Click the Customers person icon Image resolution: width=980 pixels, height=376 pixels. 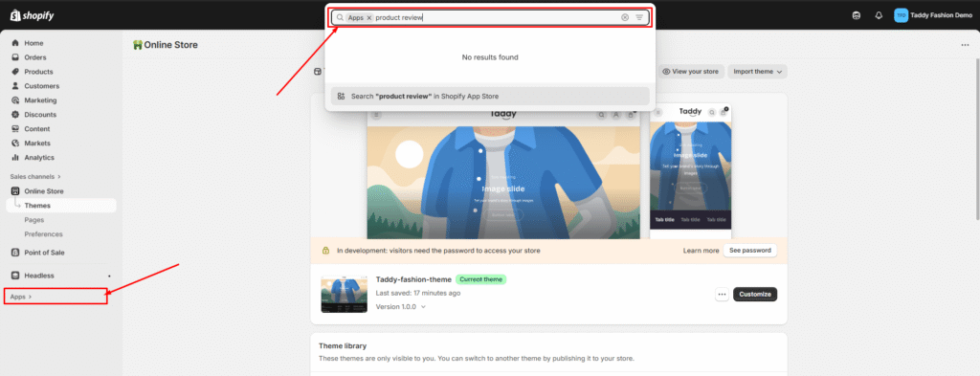(x=15, y=86)
